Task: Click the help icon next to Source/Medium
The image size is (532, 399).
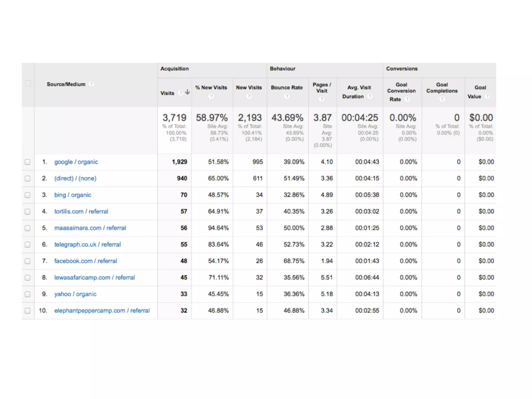Action: [91, 84]
